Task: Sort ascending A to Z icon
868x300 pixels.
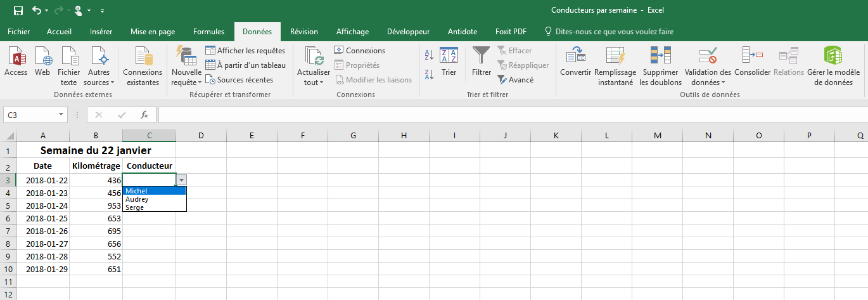Action: 429,55
